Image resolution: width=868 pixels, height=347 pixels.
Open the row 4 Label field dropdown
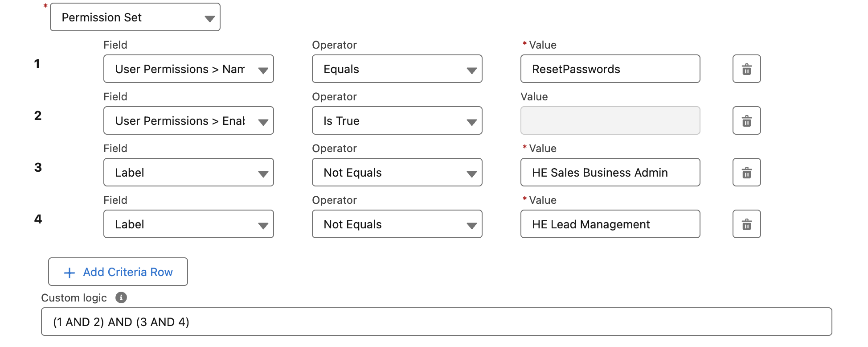tap(188, 224)
